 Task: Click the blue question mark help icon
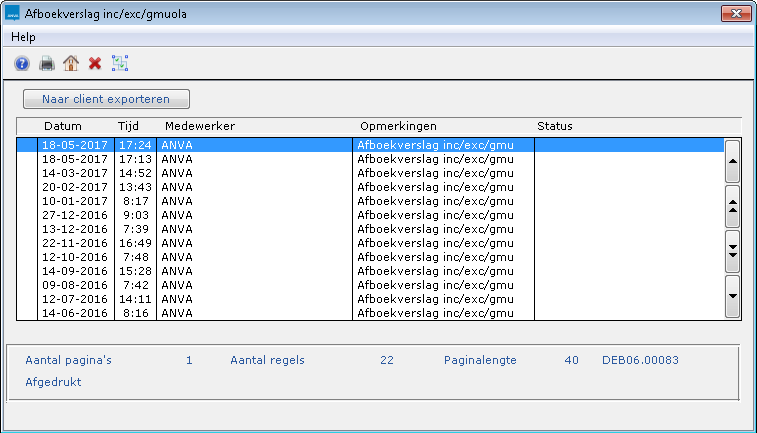click(x=22, y=64)
